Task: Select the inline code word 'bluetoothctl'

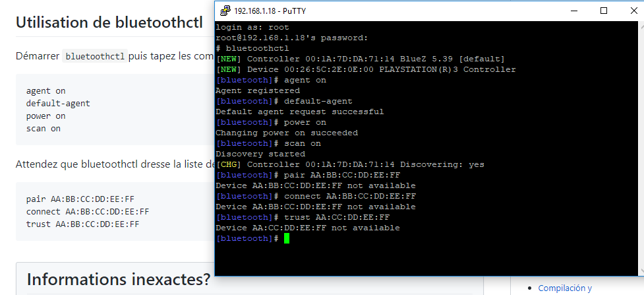Action: (96, 56)
